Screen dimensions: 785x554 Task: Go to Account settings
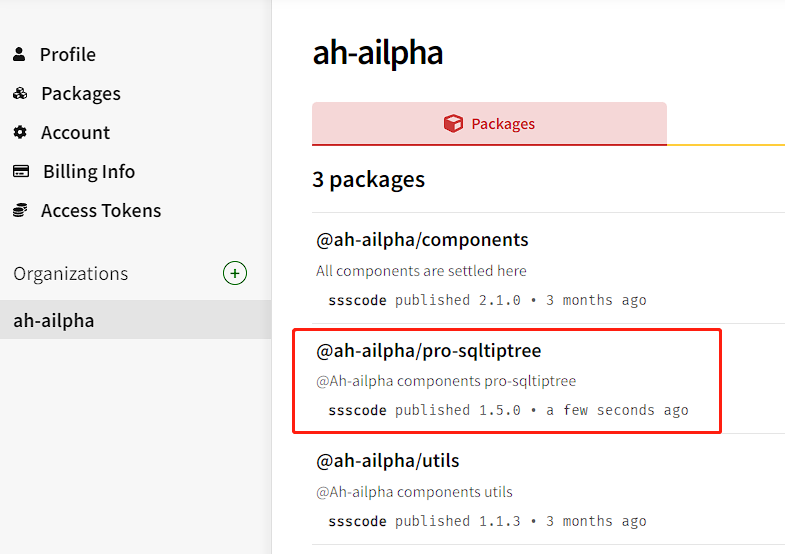(x=76, y=133)
